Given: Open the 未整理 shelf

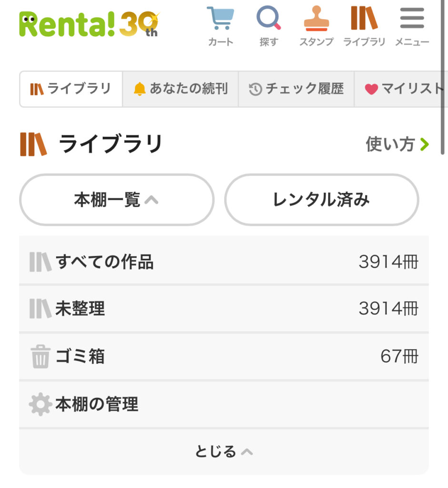Looking at the screenshot, I should tap(224, 309).
